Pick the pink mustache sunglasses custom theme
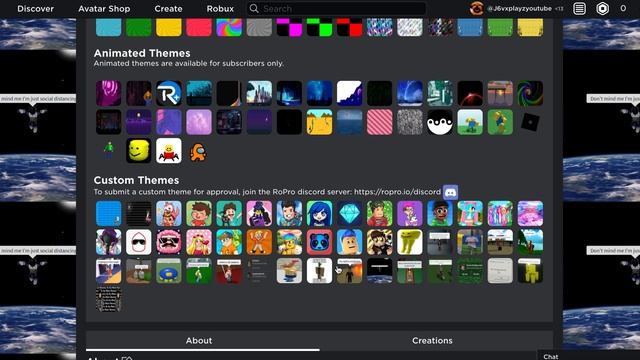The height and width of the screenshot is (360, 640). [169, 242]
